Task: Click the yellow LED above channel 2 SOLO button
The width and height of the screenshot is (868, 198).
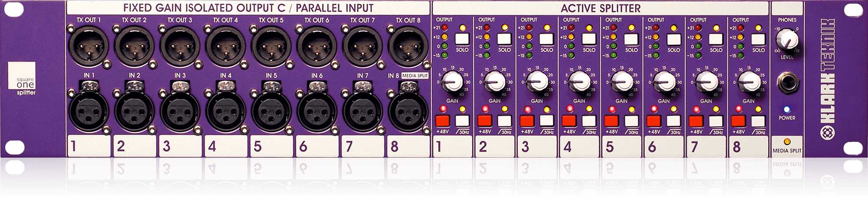Action: coord(505,28)
